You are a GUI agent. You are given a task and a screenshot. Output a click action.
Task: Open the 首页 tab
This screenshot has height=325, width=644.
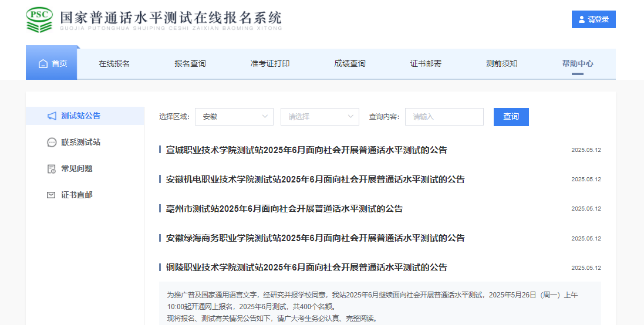[51, 62]
